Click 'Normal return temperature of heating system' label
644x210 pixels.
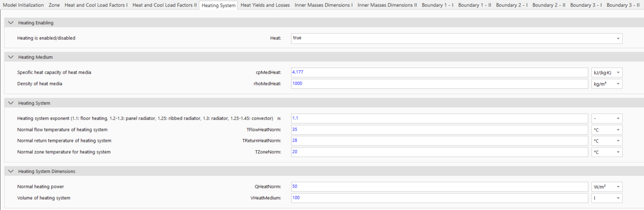[64, 141]
